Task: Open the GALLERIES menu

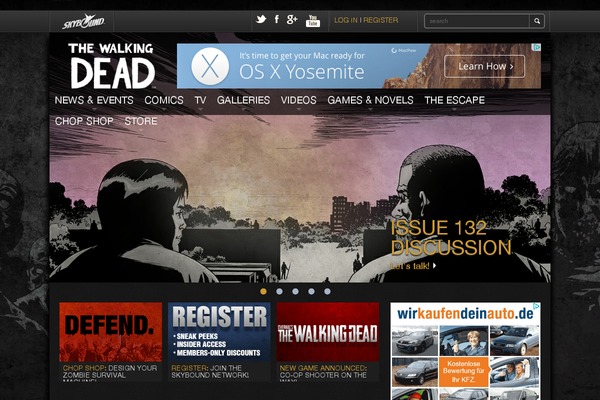Action: (243, 100)
